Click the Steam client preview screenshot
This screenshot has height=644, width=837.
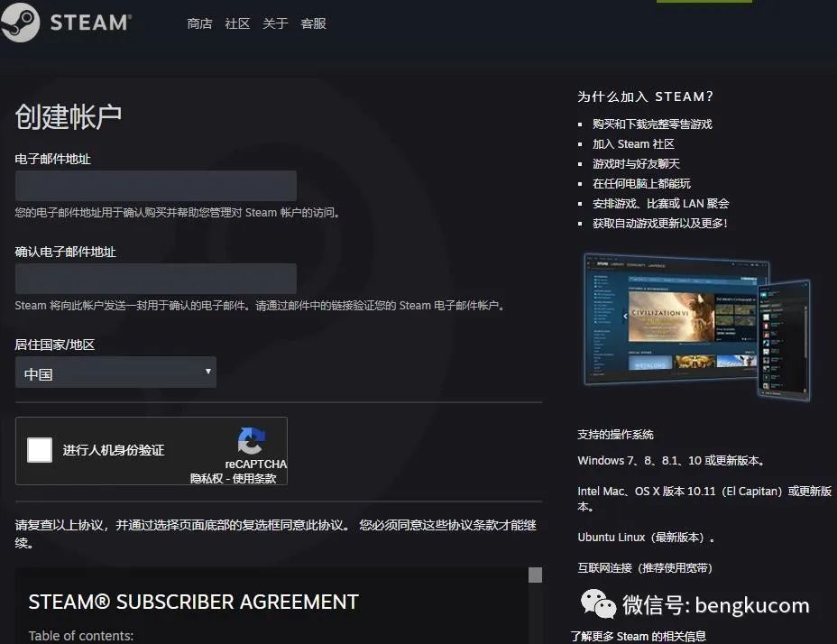point(696,327)
